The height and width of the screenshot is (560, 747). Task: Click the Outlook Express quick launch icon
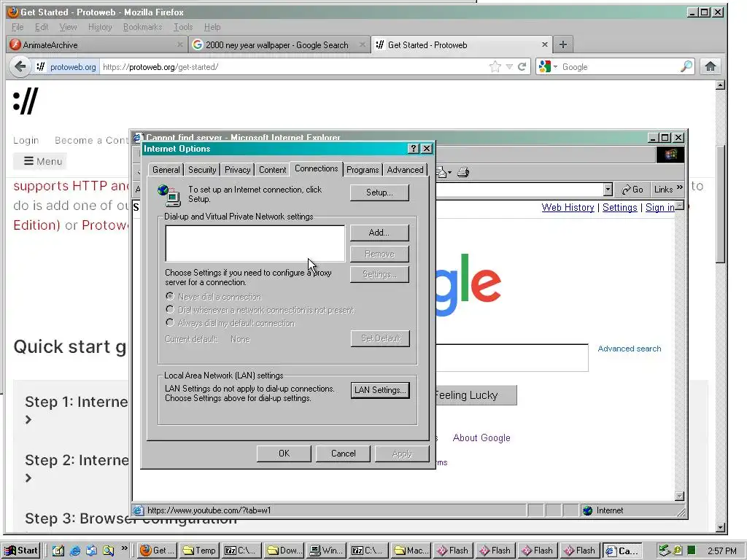pos(91,551)
